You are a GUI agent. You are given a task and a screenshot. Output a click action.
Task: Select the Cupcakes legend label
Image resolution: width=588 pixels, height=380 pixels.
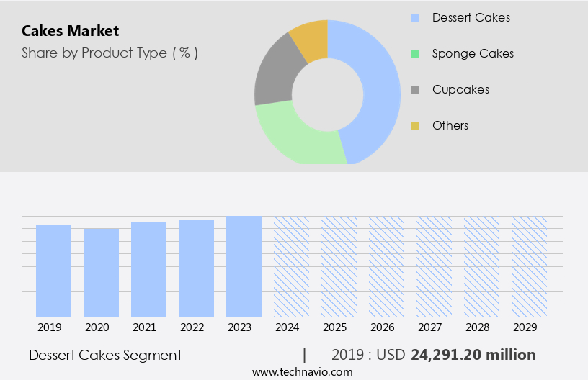click(460, 89)
